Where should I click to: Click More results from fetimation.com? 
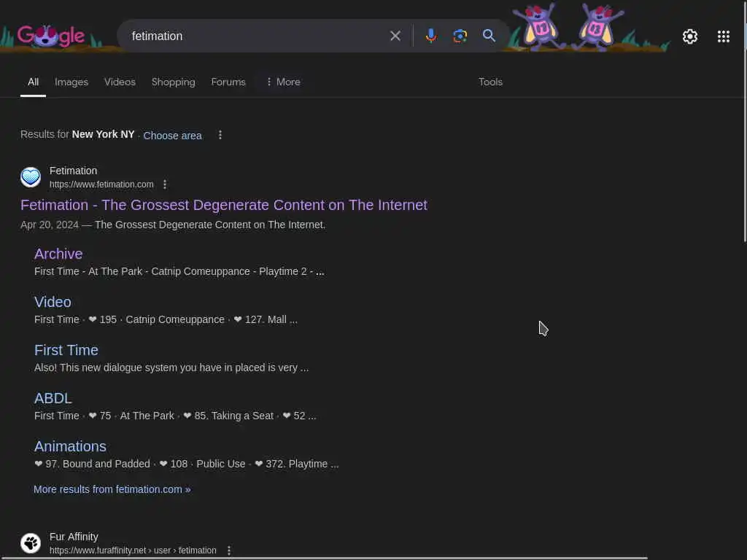pos(112,489)
